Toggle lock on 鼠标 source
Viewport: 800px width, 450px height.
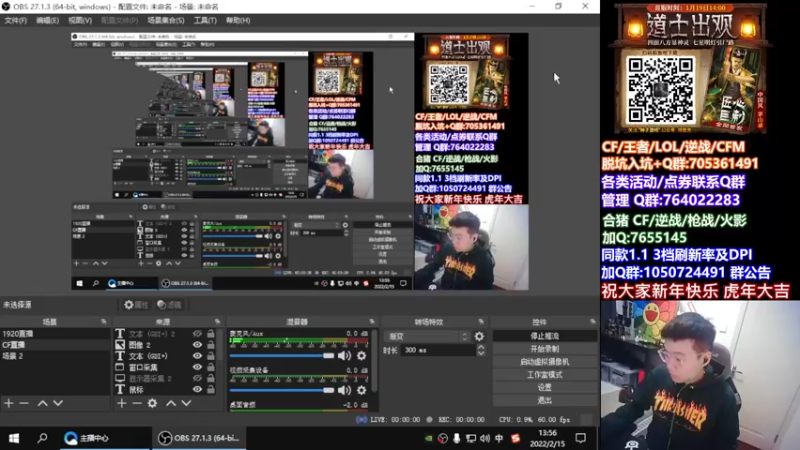point(211,389)
